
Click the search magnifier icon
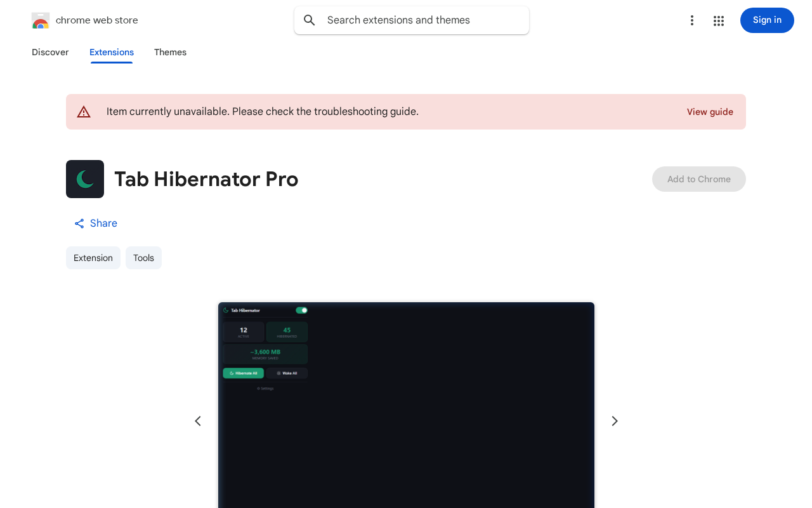[310, 20]
